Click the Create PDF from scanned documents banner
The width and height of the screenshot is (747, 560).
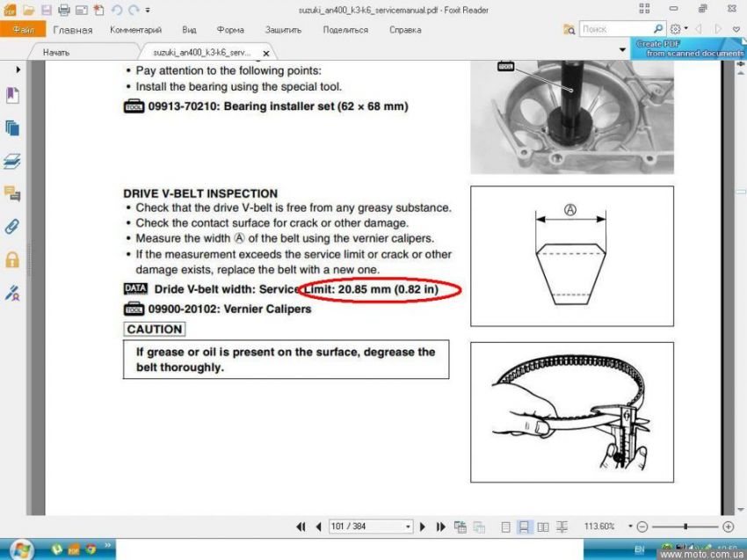click(688, 48)
